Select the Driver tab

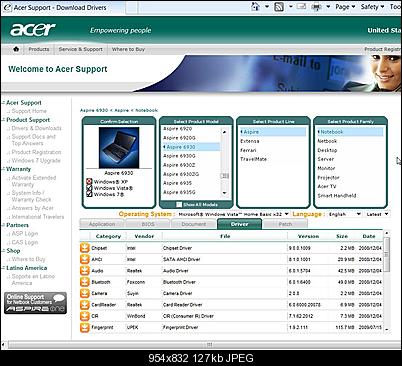click(x=239, y=224)
